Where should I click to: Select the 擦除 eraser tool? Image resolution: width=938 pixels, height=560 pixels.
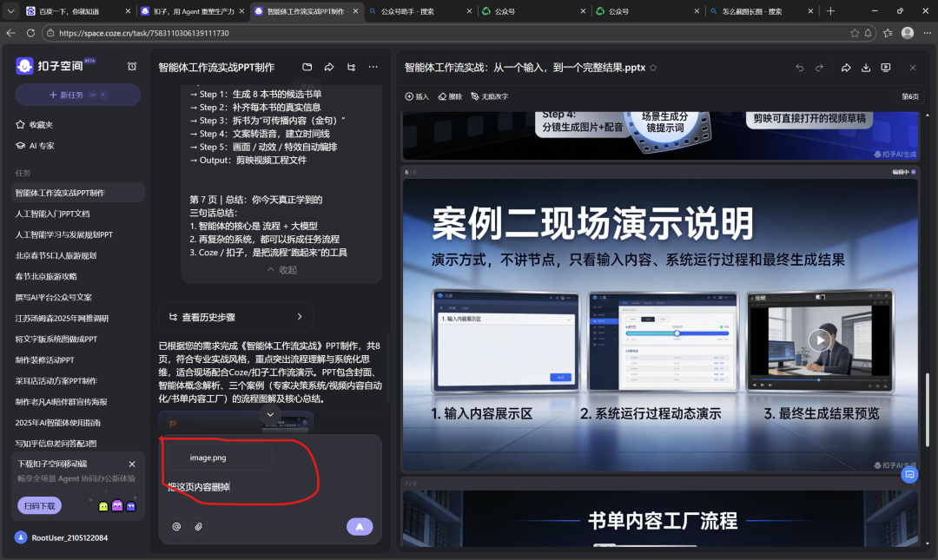451,96
